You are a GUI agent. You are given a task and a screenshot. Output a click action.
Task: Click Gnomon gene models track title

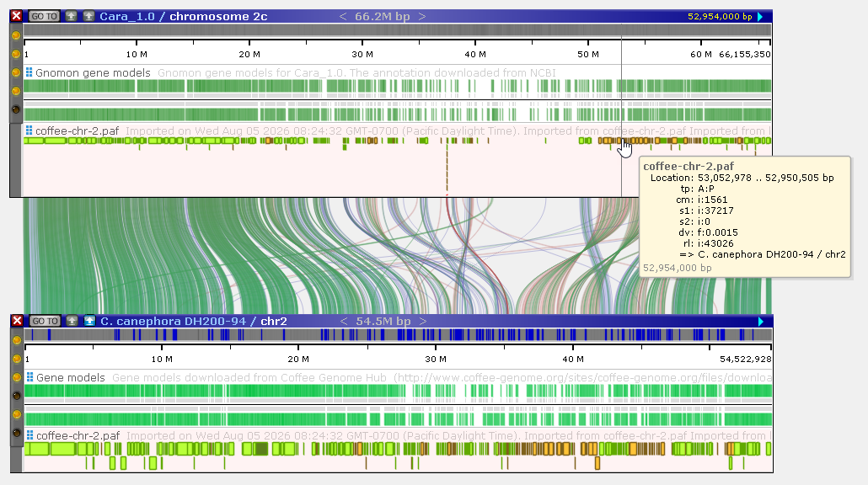[93, 72]
